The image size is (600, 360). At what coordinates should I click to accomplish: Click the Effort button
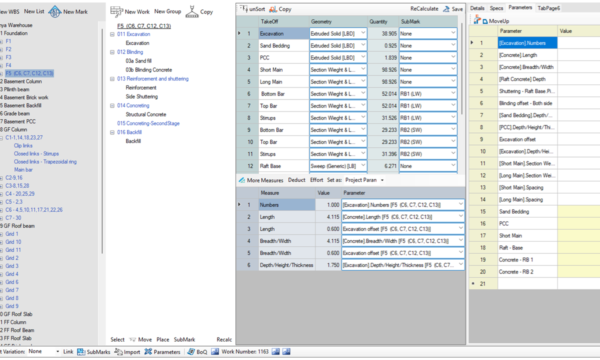pyautogui.click(x=316, y=180)
